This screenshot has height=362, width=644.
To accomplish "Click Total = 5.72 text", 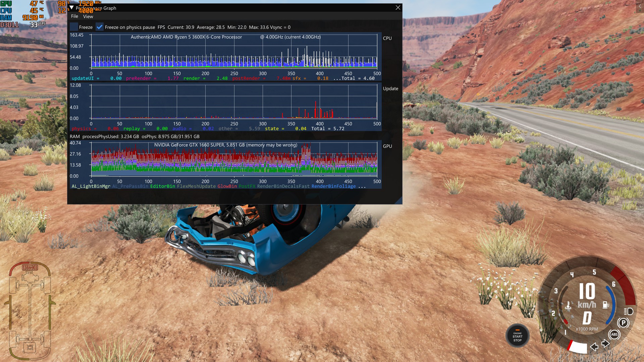I will click(328, 129).
